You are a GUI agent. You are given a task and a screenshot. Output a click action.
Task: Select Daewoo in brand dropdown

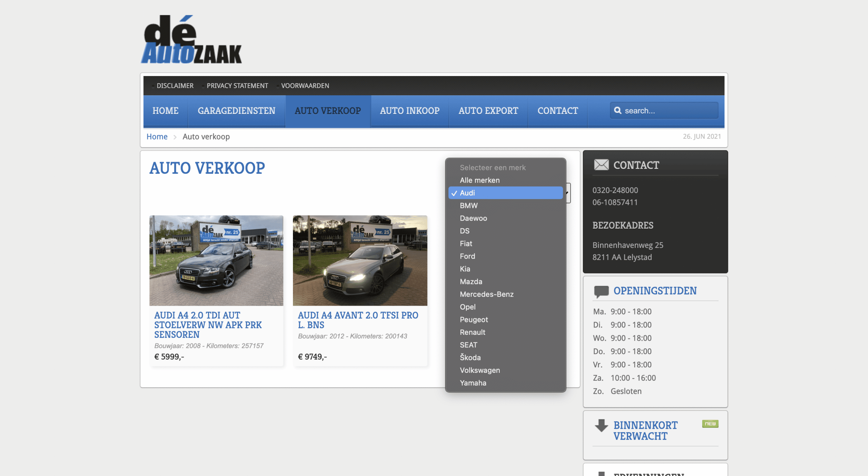point(506,218)
